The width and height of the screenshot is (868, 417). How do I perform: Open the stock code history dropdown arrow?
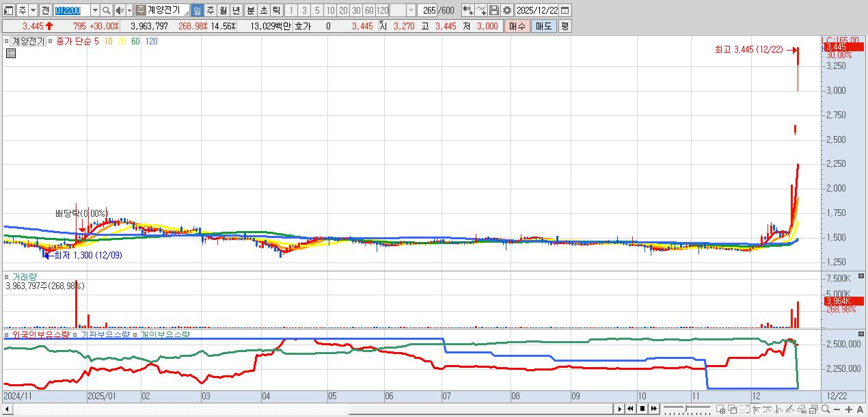(x=95, y=10)
